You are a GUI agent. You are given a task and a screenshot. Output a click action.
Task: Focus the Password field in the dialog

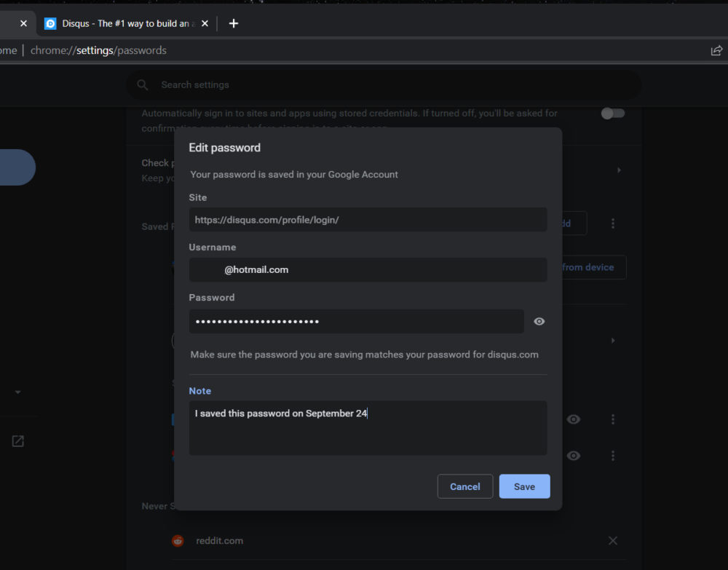click(x=356, y=321)
